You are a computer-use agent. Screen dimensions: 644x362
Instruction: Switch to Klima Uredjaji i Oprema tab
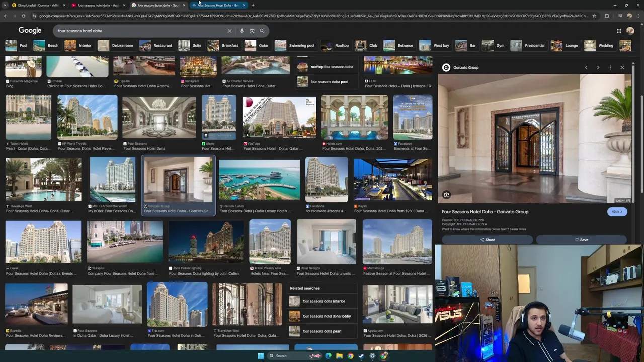pos(38,5)
